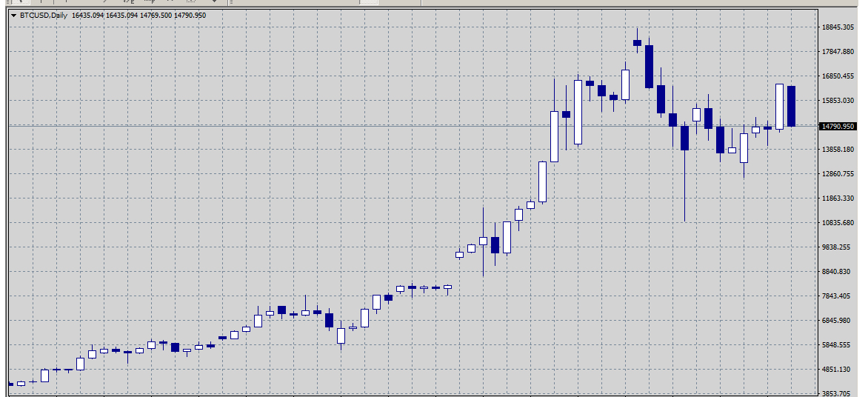Click the 14769.500 low value in chart header

156,16
